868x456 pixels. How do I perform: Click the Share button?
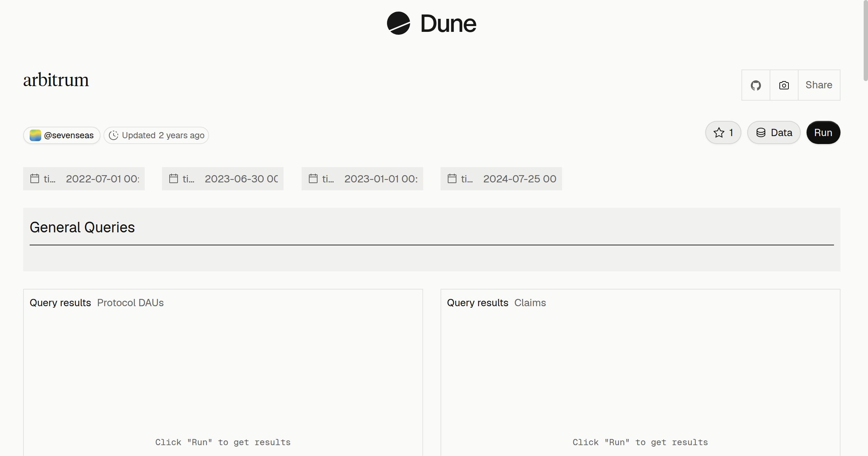(819, 85)
